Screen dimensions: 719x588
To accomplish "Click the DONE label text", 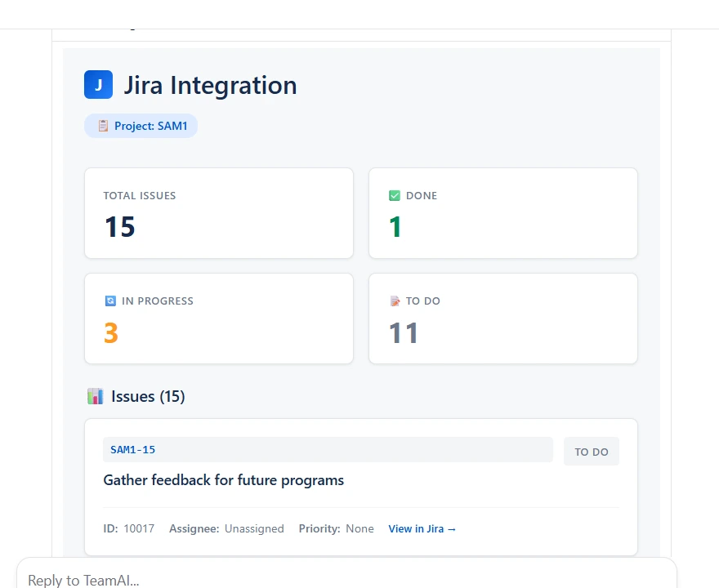I will (x=422, y=196).
